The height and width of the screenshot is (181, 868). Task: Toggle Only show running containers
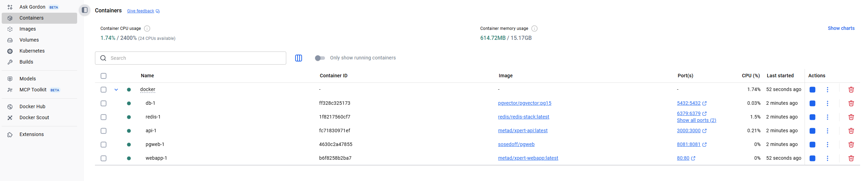320,58
